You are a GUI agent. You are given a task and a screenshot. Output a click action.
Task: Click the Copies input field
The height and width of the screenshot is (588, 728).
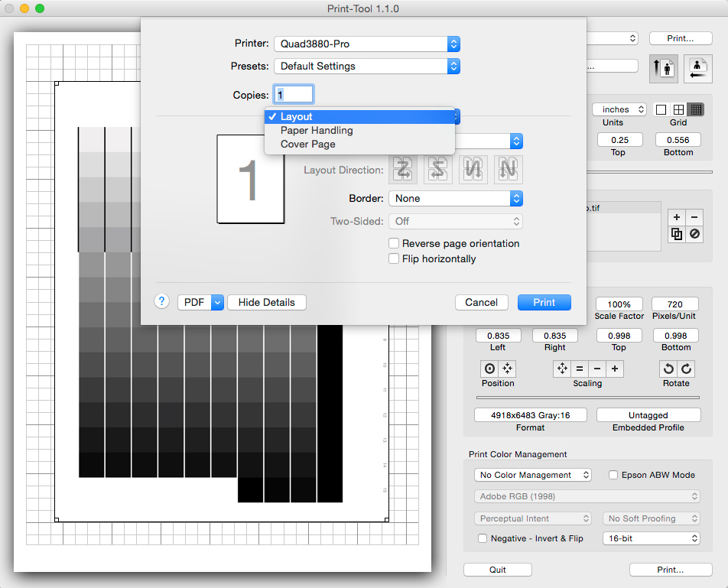pyautogui.click(x=294, y=95)
